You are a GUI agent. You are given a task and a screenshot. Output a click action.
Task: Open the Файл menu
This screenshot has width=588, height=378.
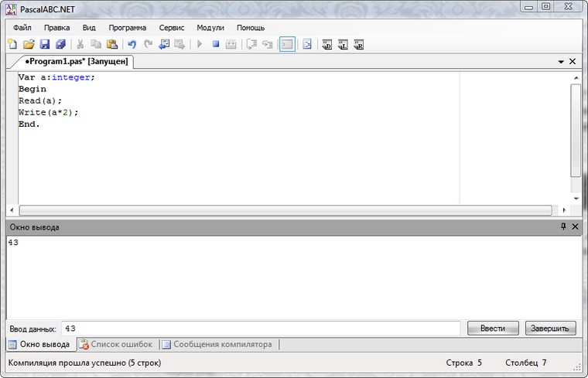[22, 28]
